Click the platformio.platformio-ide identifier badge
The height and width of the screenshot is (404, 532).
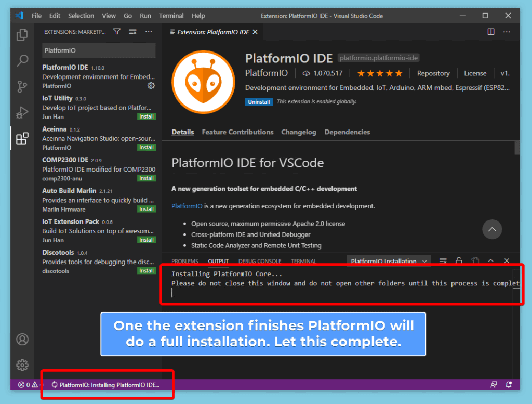[x=379, y=58]
